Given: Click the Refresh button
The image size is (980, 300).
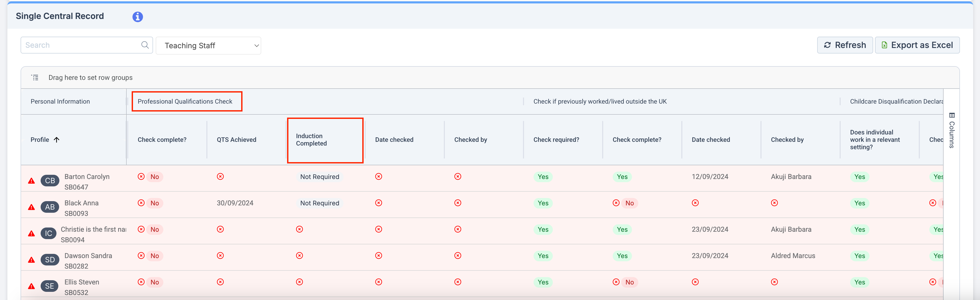Looking at the screenshot, I should 845,45.
